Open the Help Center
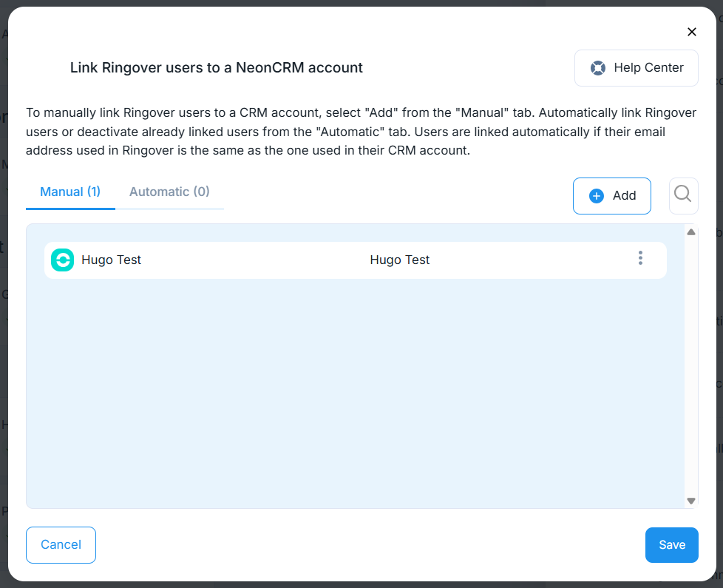Image resolution: width=723 pixels, height=588 pixels. tap(636, 68)
